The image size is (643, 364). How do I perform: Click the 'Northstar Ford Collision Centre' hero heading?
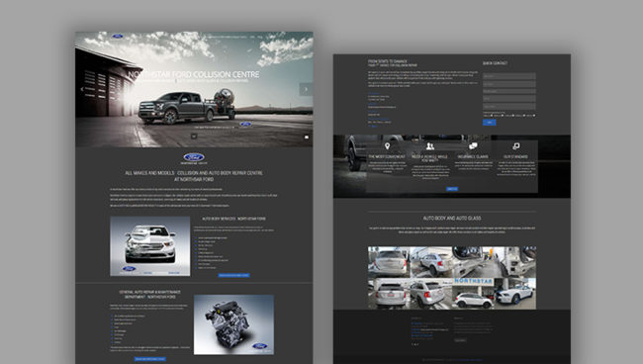[194, 74]
